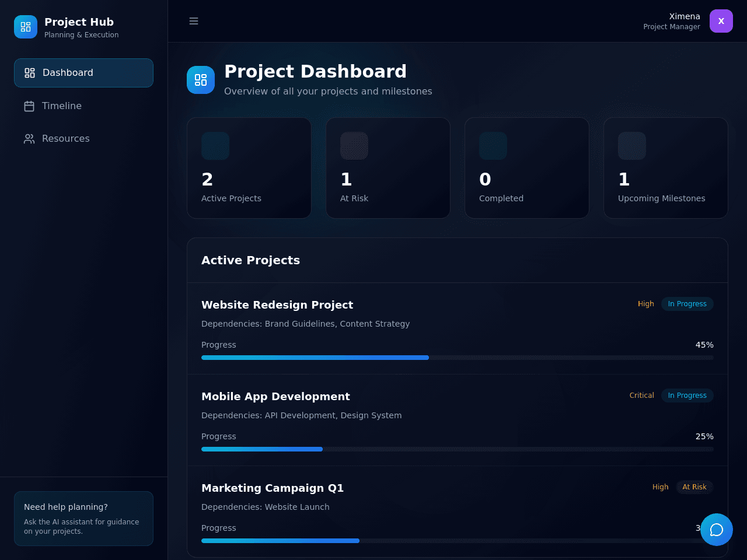This screenshot has height=560, width=747.
Task: Toggle the sidebar with the hamburger icon
Action: point(194,21)
